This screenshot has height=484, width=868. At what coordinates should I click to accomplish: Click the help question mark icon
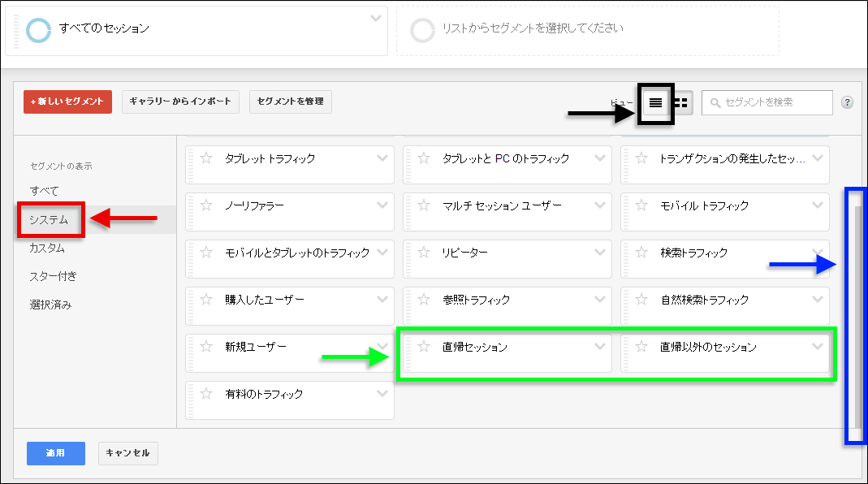click(847, 102)
